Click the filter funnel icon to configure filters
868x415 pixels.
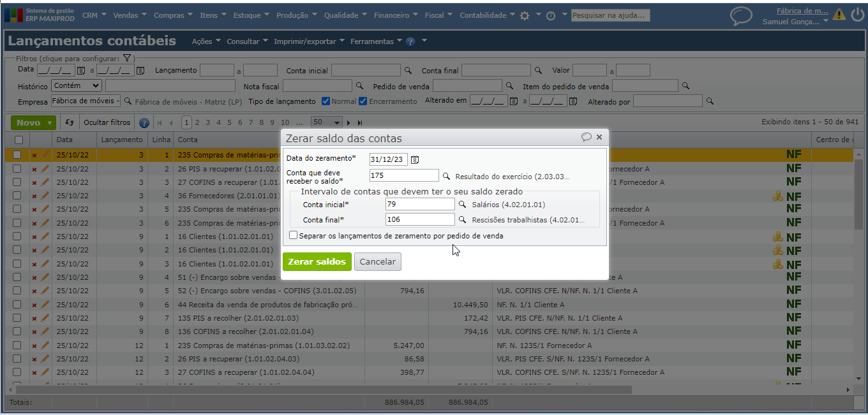point(127,59)
